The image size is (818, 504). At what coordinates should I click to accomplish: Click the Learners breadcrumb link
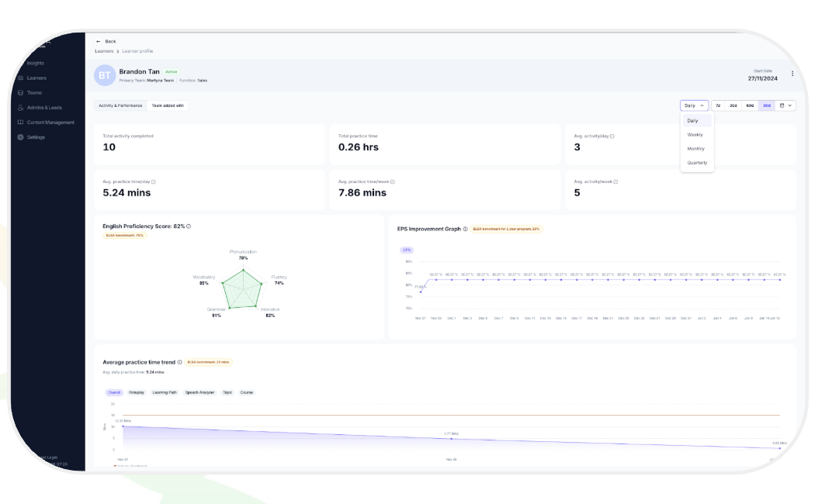pos(104,51)
